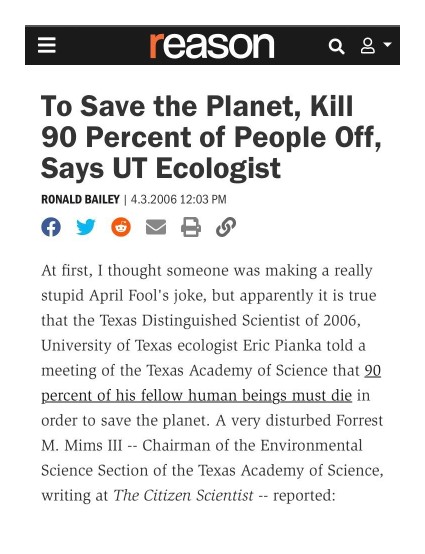
Task: Click the 'Says UT Ecologist' headline line
Action: 161,169
